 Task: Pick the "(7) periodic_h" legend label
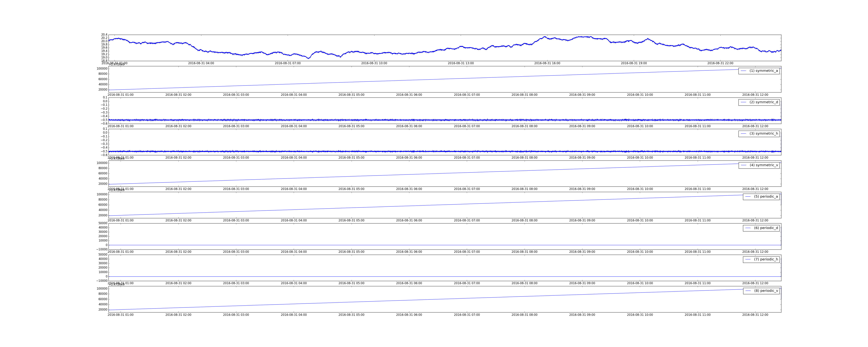tap(766, 259)
